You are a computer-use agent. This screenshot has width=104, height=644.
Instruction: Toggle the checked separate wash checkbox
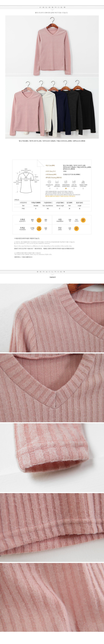point(66,188)
